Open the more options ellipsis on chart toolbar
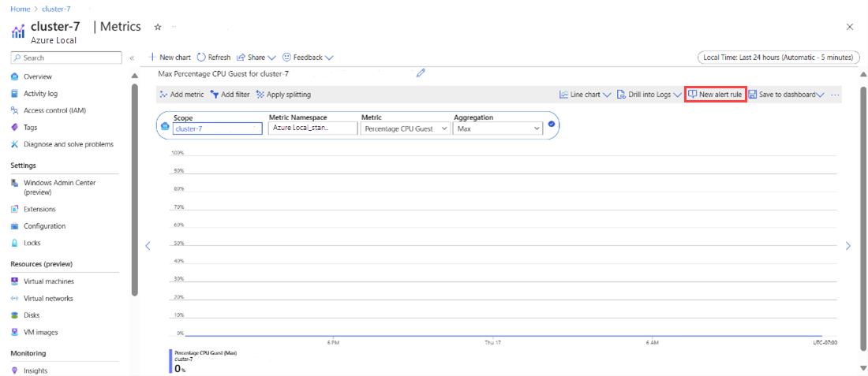Screen dimensions: 868x376 (835, 95)
